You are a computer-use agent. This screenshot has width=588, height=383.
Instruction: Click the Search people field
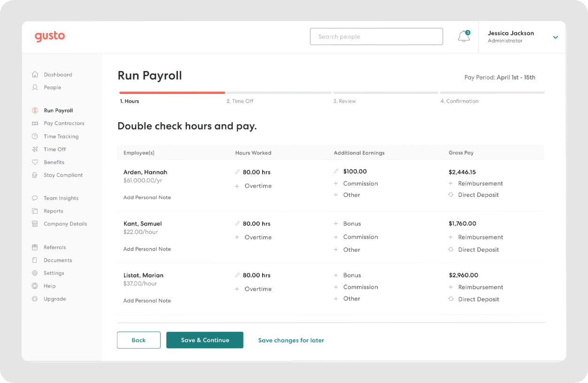[x=376, y=36]
